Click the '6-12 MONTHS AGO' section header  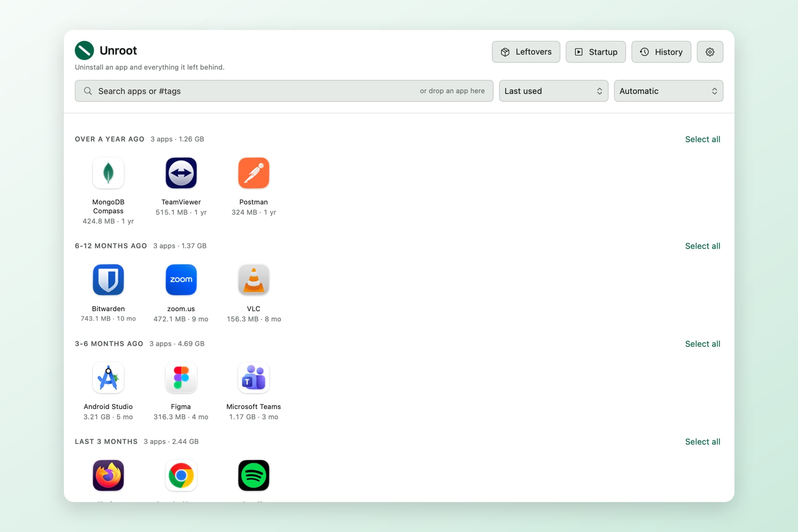[111, 246]
